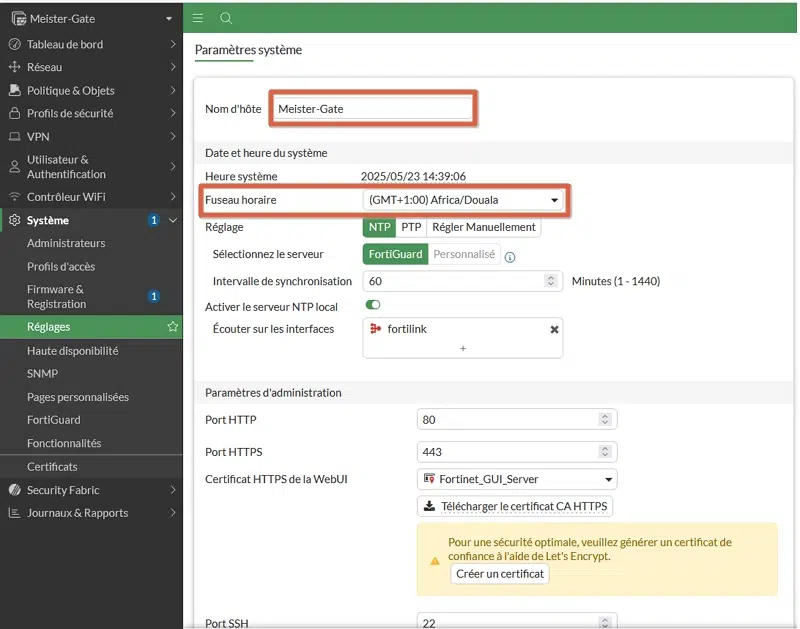Click Télécharger le certificat CA HTTPS button
Screen dimensions: 800x629
[x=515, y=506]
